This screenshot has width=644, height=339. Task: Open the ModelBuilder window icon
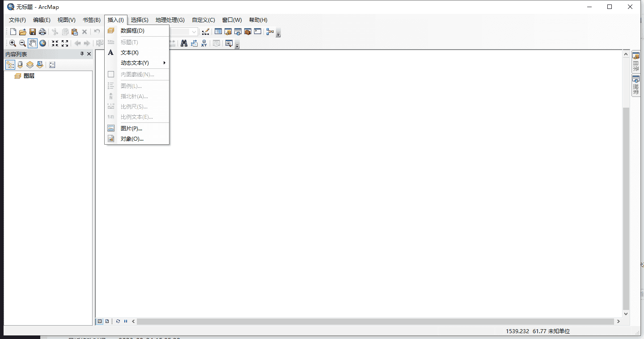(x=270, y=32)
